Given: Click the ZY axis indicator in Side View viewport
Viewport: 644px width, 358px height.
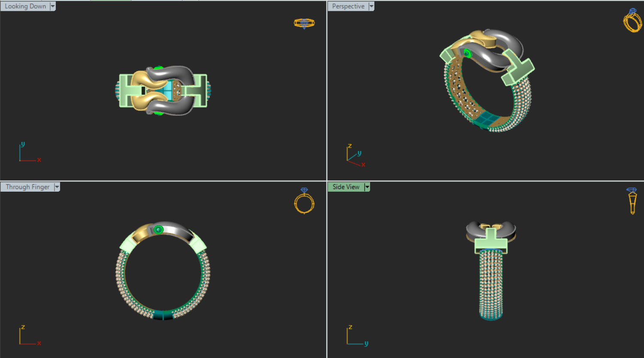Looking at the screenshot, I should click(356, 336).
